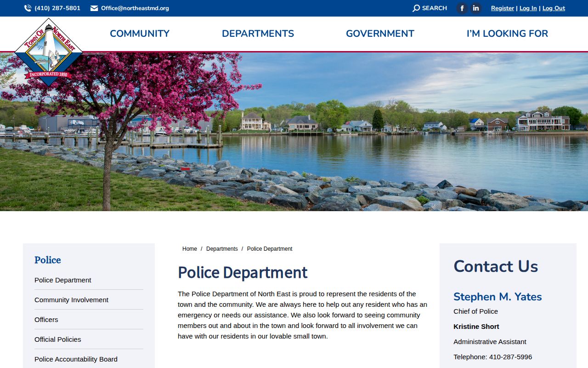Click the search magnifying glass icon
Image resolution: width=588 pixels, height=368 pixels.
click(x=416, y=8)
